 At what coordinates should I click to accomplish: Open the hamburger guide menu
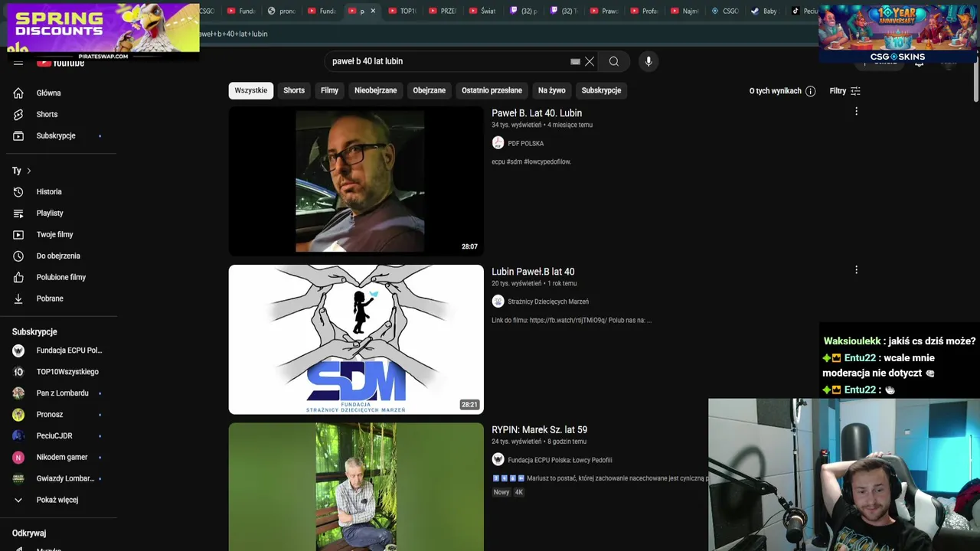[18, 63]
